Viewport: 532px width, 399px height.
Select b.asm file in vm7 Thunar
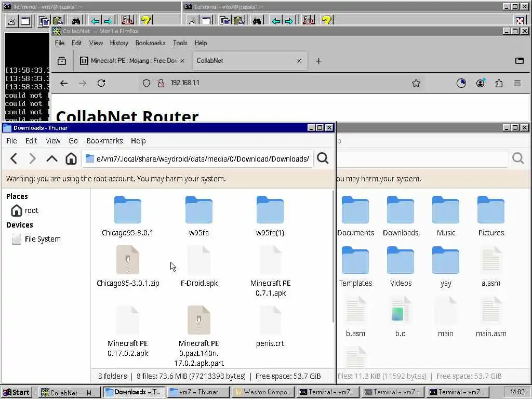click(355, 316)
